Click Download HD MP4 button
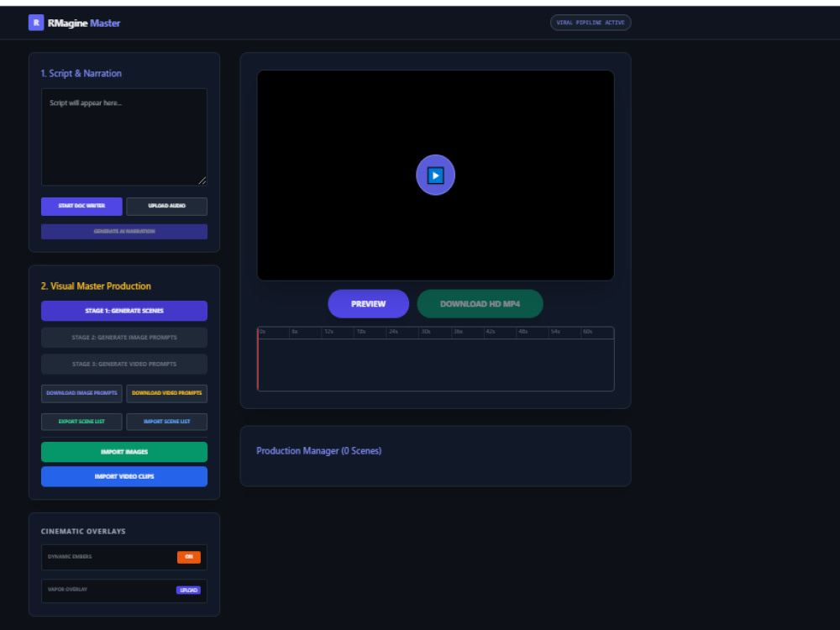This screenshot has width=840, height=630. click(x=480, y=304)
